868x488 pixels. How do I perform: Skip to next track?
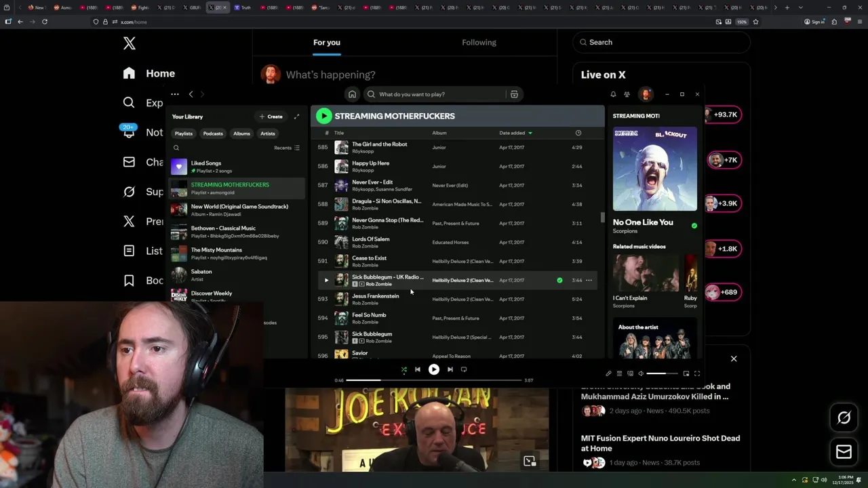[x=450, y=369]
